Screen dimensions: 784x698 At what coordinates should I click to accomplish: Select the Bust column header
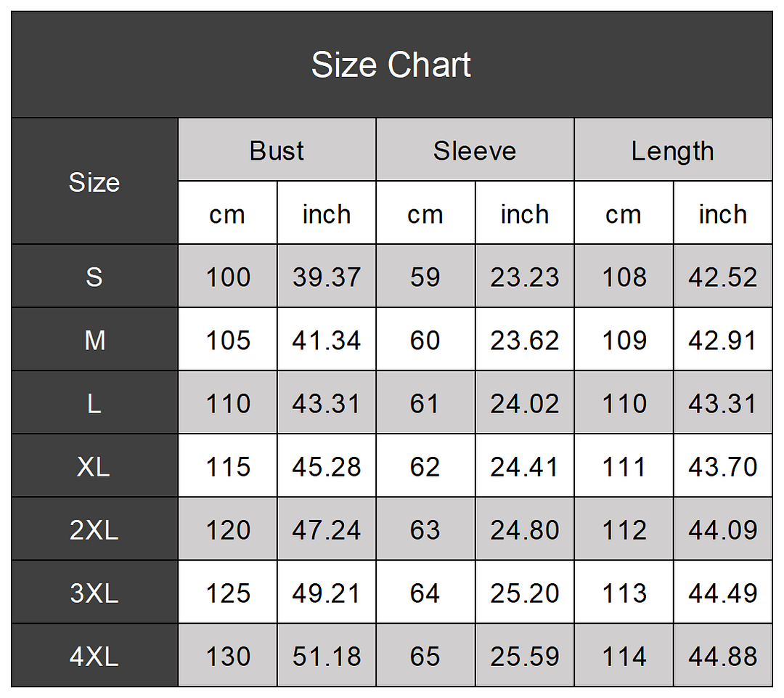(277, 150)
